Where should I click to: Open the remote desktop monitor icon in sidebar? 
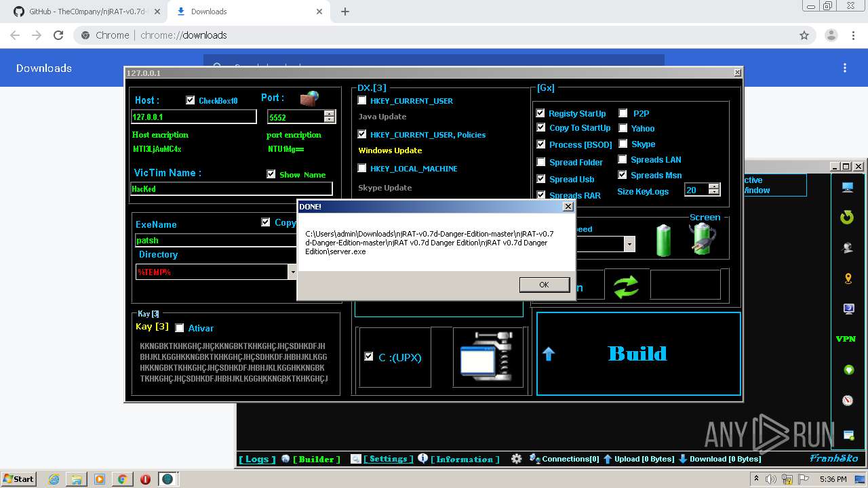[847, 187]
